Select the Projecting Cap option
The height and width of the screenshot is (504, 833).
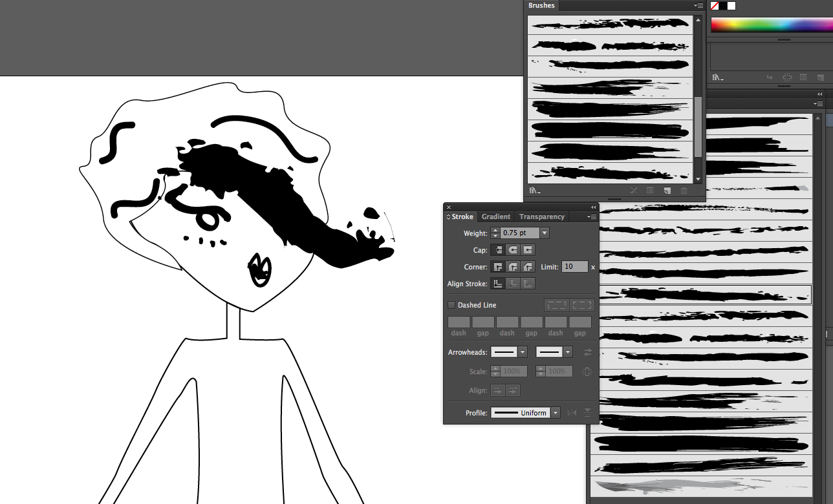(528, 249)
